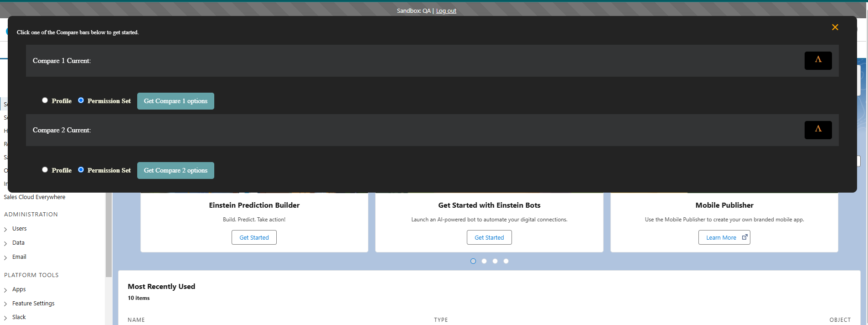Open the Compare 2 Current bar
Image resolution: width=868 pixels, height=325 pixels.
432,130
